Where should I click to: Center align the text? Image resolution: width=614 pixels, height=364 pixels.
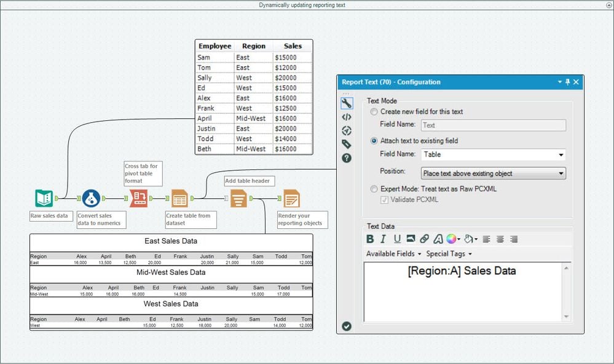click(x=500, y=239)
